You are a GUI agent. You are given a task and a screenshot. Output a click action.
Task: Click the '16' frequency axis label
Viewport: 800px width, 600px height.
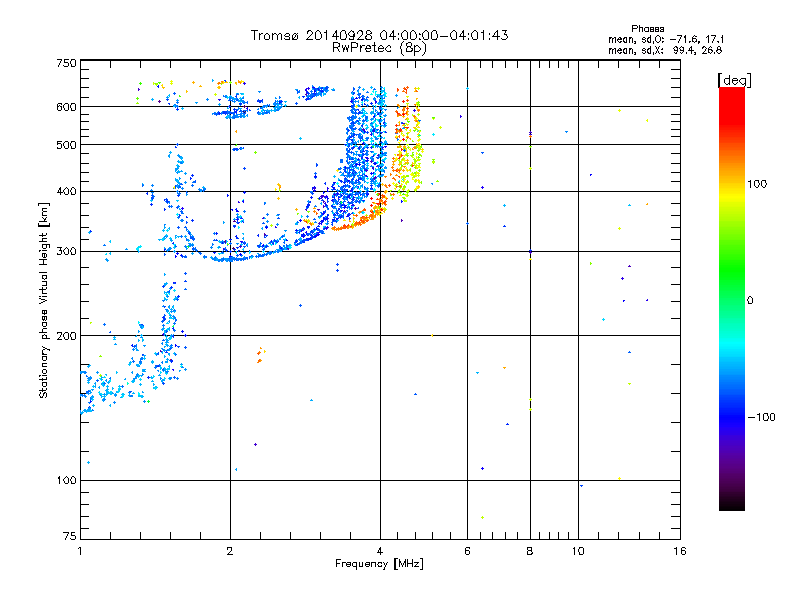(680, 551)
